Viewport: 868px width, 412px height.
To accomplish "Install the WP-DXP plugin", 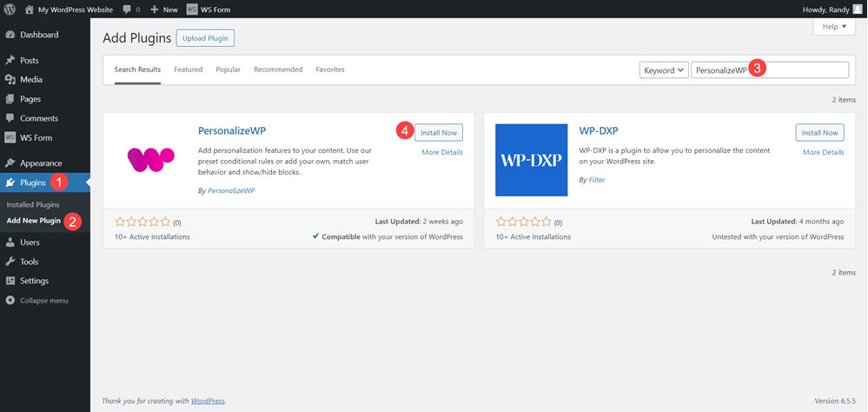I will [x=820, y=133].
